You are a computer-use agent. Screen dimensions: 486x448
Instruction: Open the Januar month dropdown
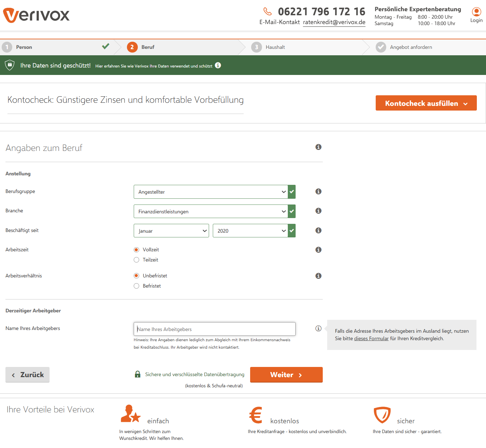point(171,231)
